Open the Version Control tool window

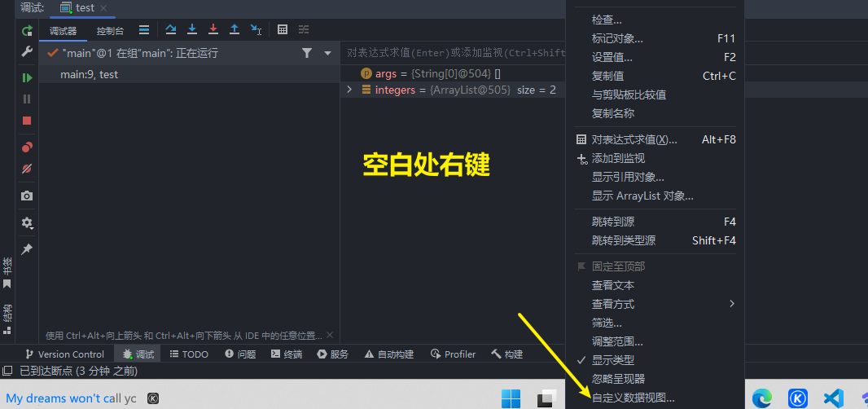point(65,354)
